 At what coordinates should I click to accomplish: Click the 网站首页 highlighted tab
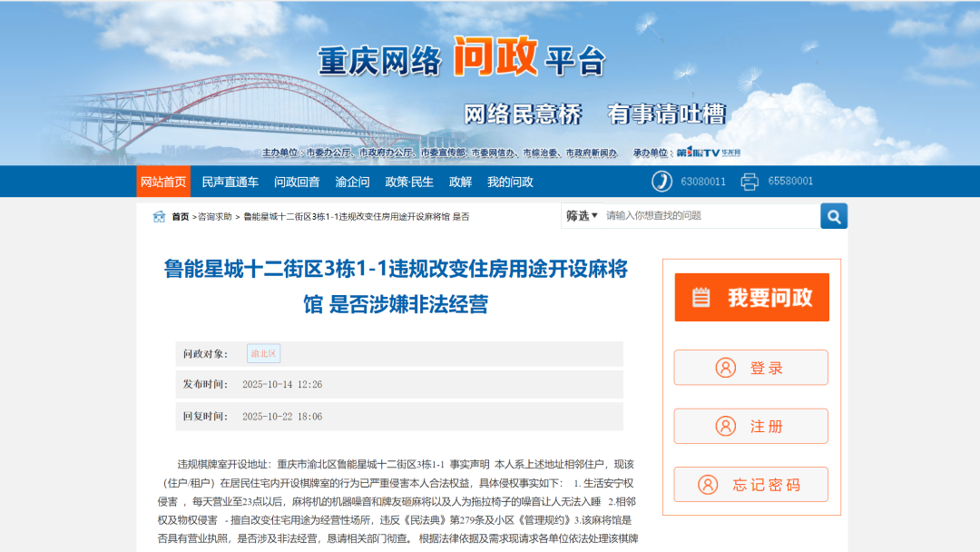[163, 181]
